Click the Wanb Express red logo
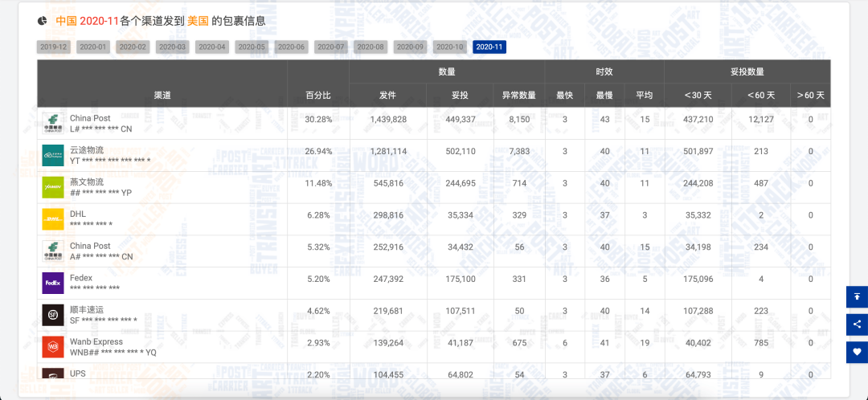Viewport: 868px width, 400px height. [53, 347]
